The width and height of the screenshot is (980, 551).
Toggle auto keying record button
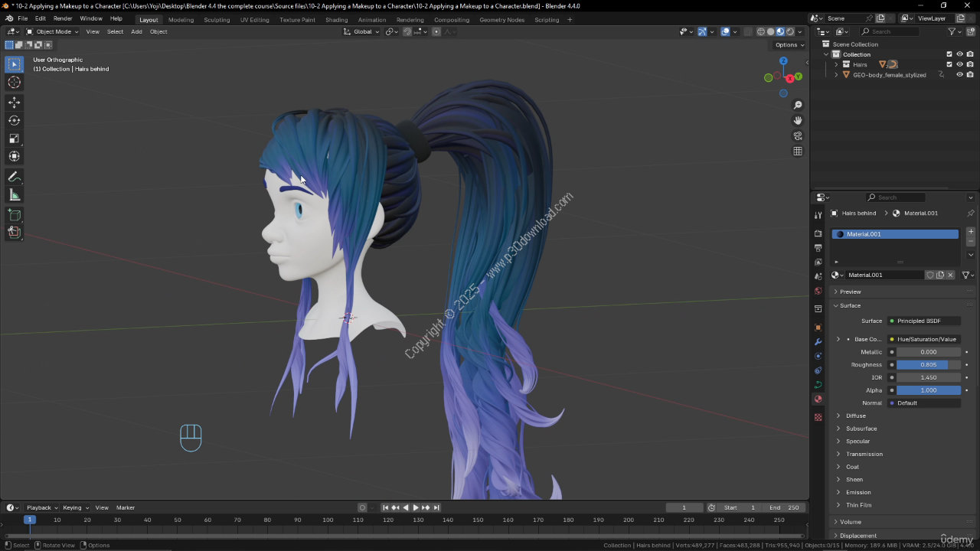(362, 507)
